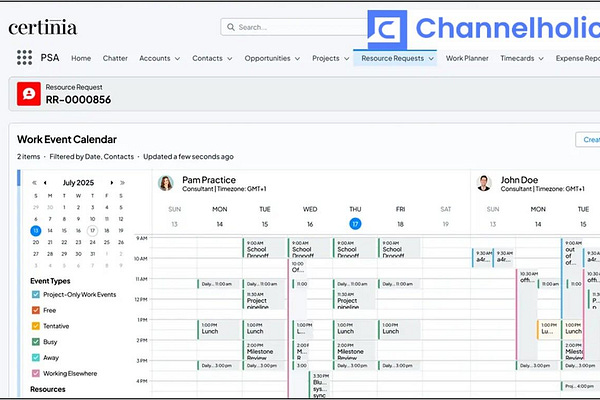The height and width of the screenshot is (400, 600).
Task: Jump forward a year with double-right arrow
Action: [x=122, y=183]
